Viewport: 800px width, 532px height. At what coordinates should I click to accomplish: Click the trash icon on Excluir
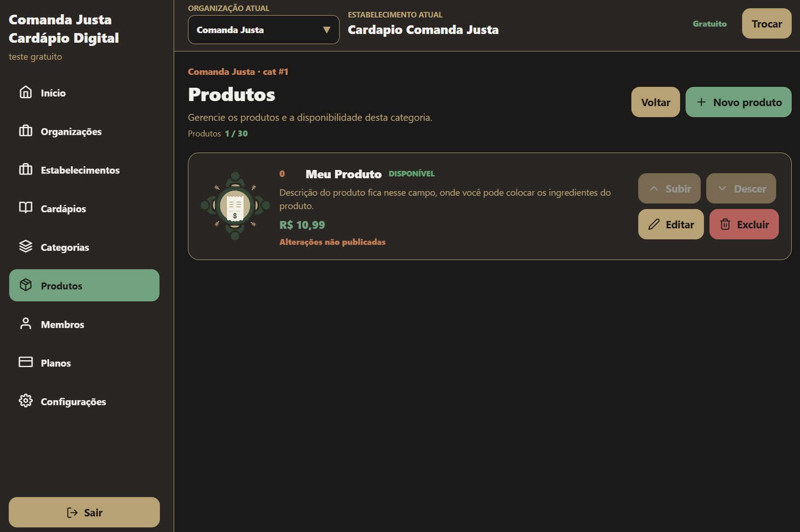(x=725, y=224)
